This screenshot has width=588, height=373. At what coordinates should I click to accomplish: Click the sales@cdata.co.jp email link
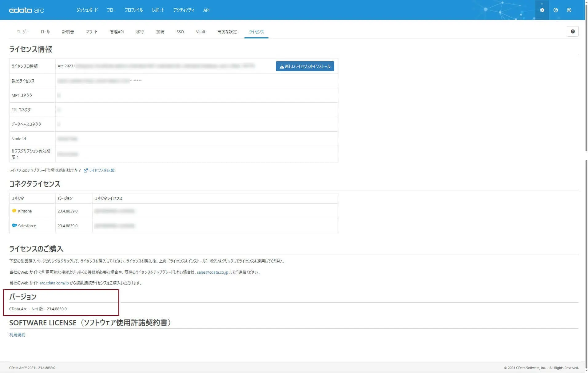[x=213, y=272]
